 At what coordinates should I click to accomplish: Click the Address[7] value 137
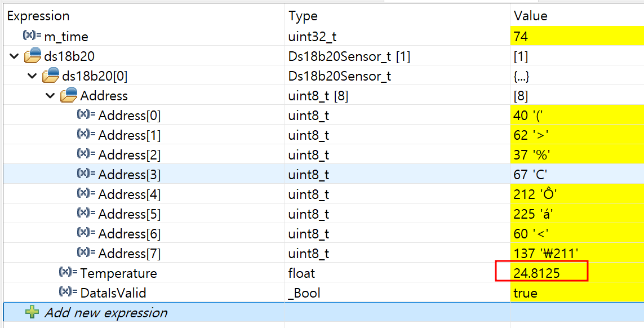point(547,254)
